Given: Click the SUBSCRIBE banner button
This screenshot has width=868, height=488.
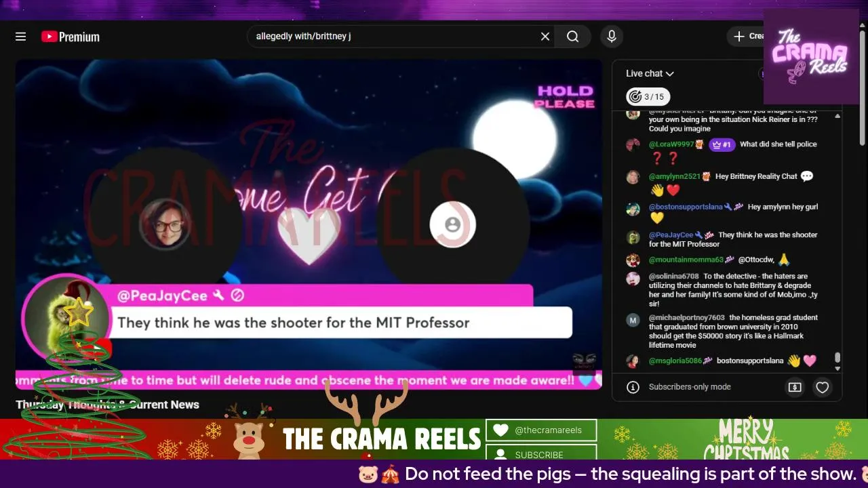Looking at the screenshot, I should 541,453.
